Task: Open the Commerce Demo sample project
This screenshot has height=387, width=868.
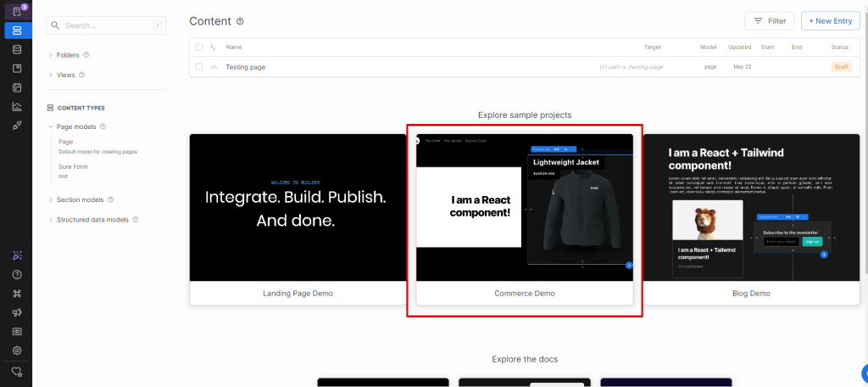Action: click(525, 219)
